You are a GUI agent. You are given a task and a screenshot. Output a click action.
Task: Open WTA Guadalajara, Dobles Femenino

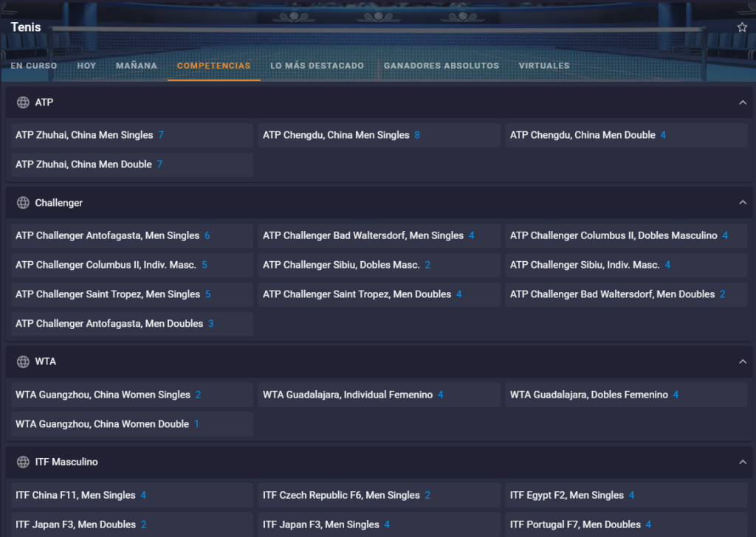pos(626,395)
